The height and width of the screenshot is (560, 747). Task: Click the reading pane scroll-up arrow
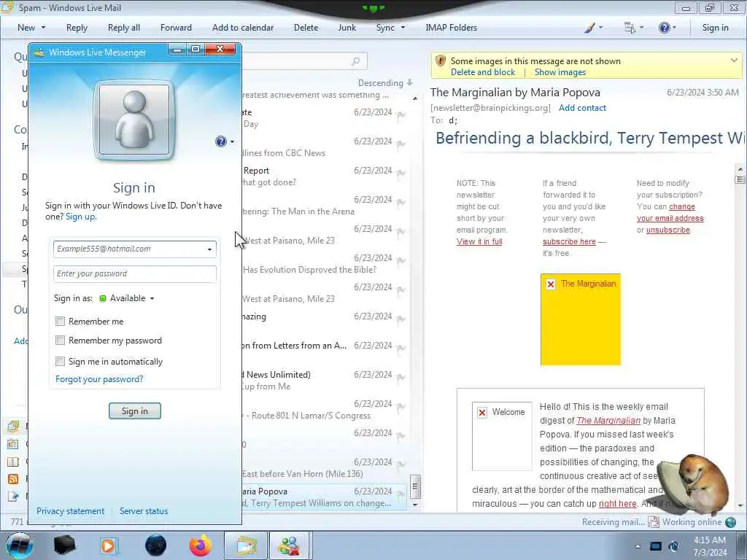tap(740, 168)
